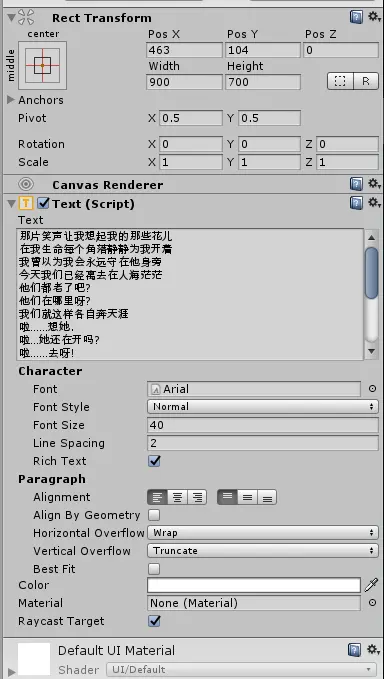Click the Canvas Renderer component icon
The width and height of the screenshot is (384, 679).
26,184
